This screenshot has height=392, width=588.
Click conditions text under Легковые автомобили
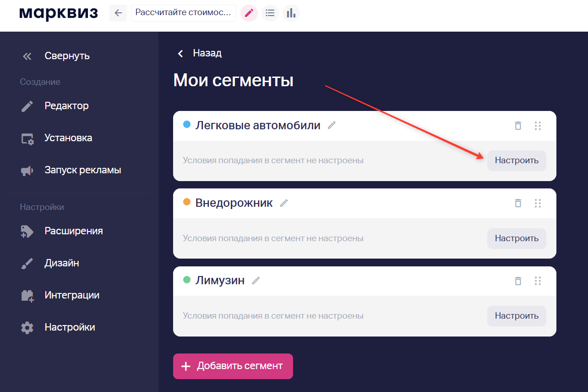(x=273, y=160)
